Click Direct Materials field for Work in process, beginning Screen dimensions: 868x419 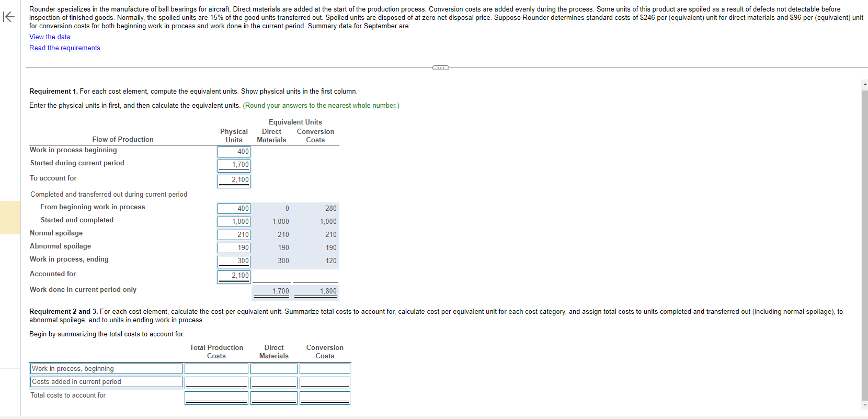pyautogui.click(x=274, y=369)
